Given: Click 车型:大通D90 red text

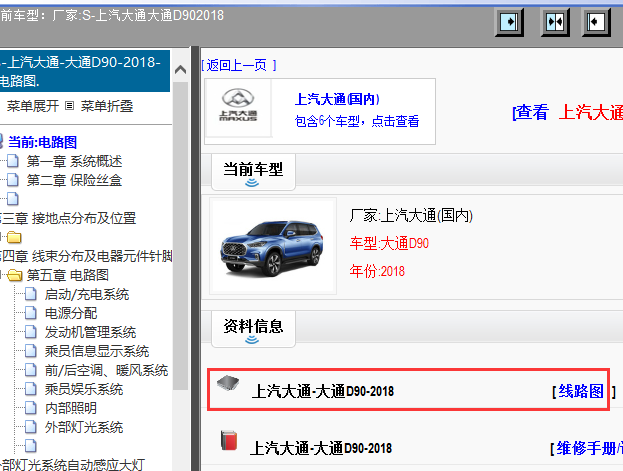Looking at the screenshot, I should (389, 243).
